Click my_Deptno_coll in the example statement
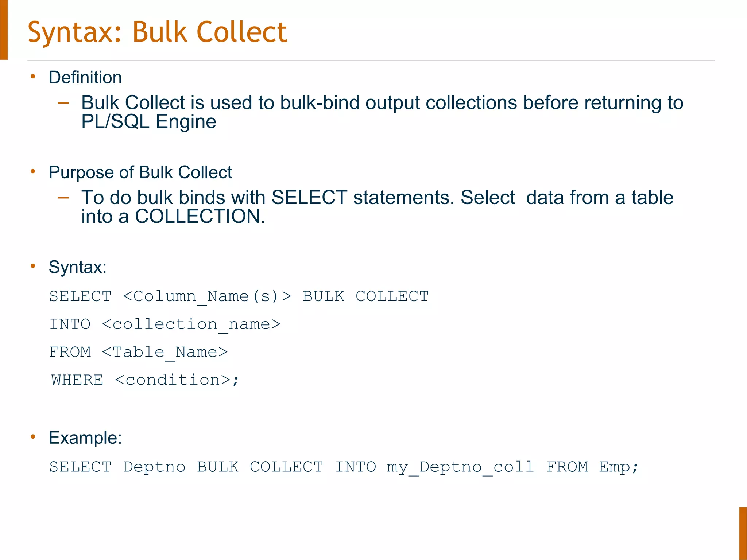The height and width of the screenshot is (560, 747). (x=461, y=467)
